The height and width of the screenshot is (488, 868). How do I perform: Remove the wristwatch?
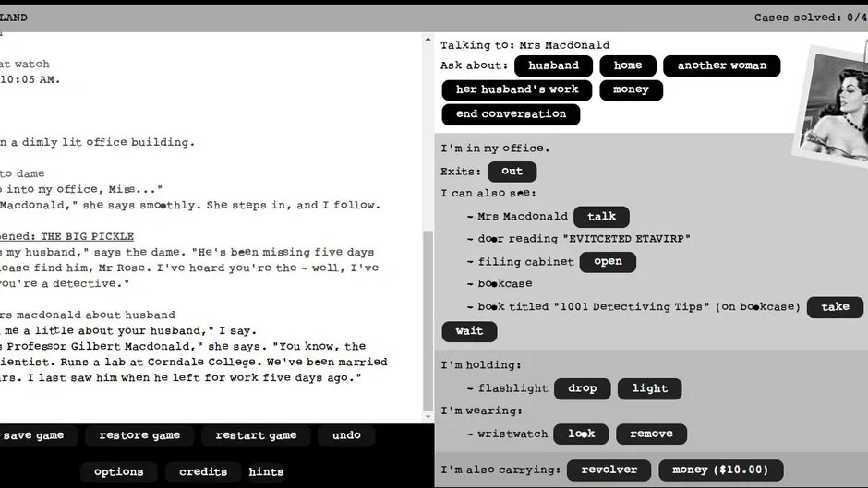[652, 434]
